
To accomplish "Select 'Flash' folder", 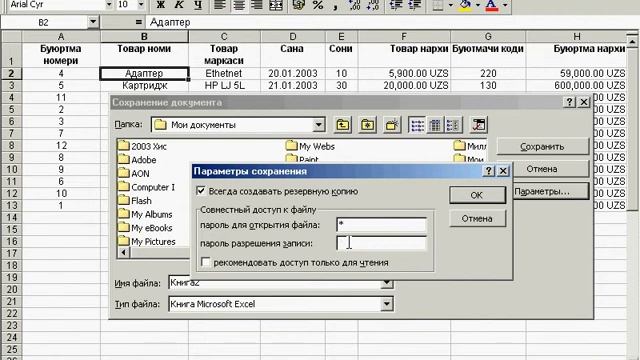I will 135,201.
